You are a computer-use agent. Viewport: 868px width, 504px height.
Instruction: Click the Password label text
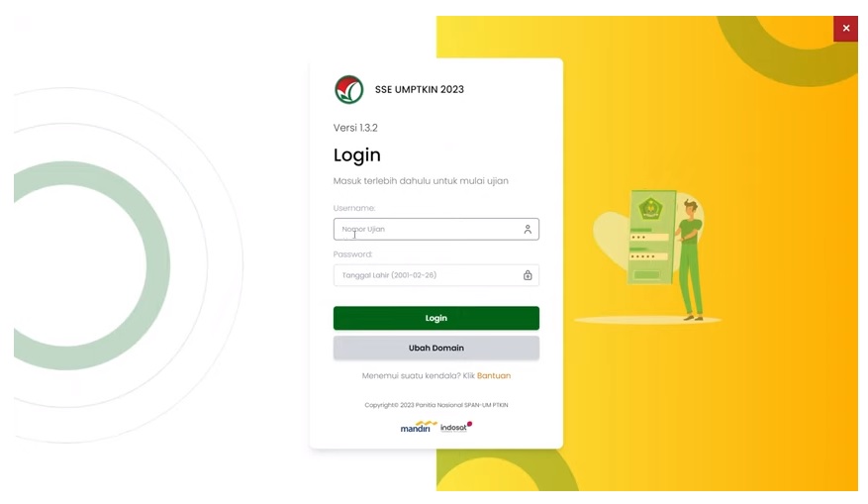352,254
